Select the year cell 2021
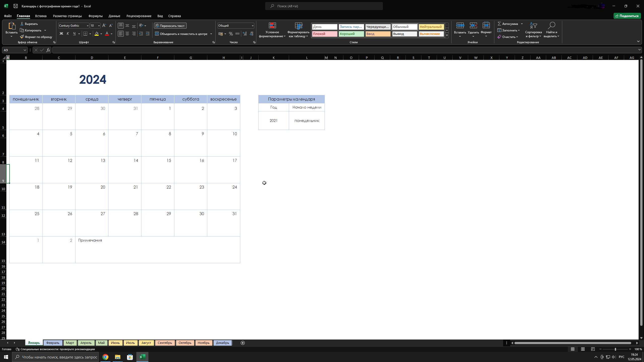 pos(273,121)
